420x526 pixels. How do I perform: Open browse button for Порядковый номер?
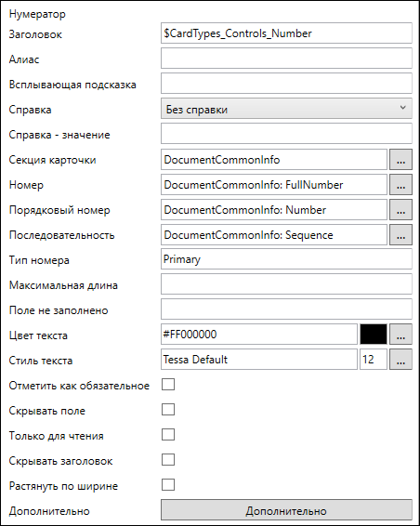point(400,210)
